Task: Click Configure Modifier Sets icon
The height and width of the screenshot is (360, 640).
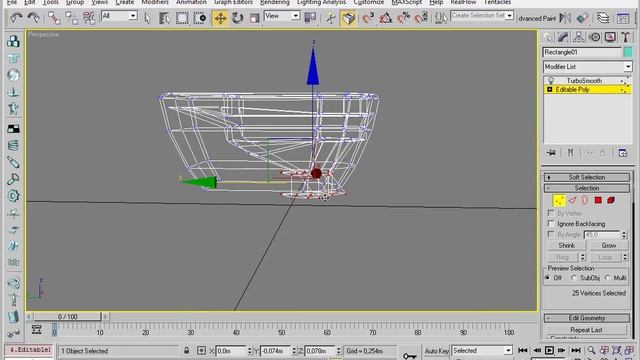Action: point(622,153)
